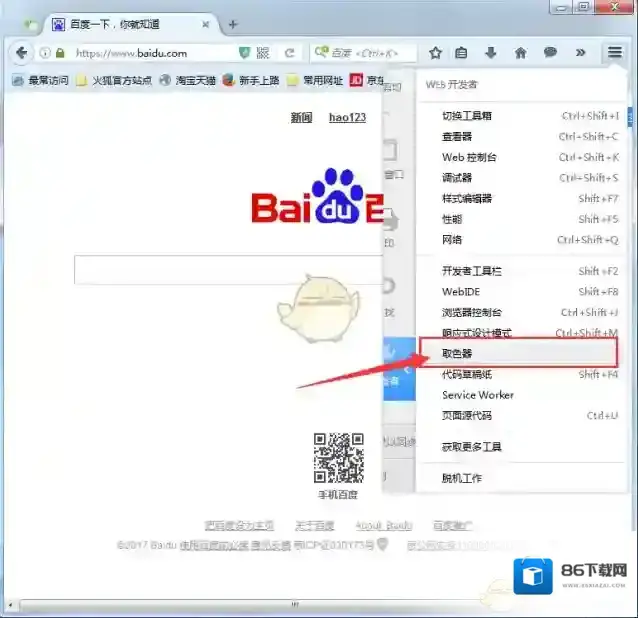Viewport: 638px width, 618px height.
Task: Select 浏览器控制台 menu item
Action: pos(523,312)
